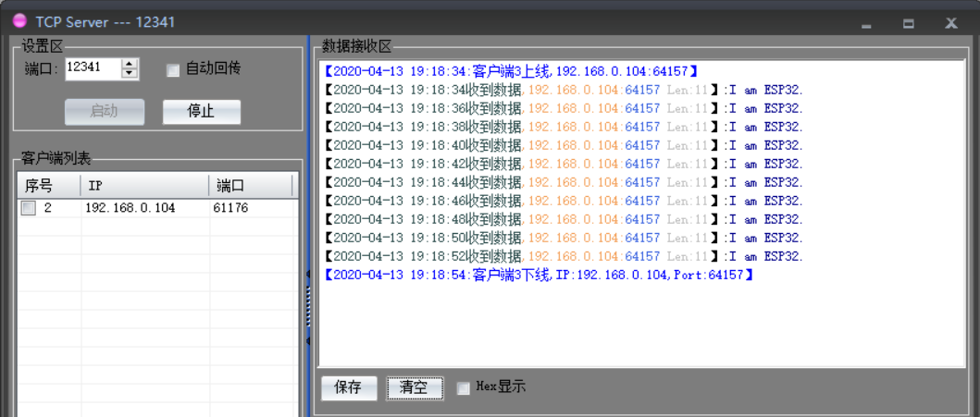Image resolution: width=980 pixels, height=417 pixels.
Task: Click log line 客户端3下线 at 19:18:54
Action: click(x=539, y=275)
